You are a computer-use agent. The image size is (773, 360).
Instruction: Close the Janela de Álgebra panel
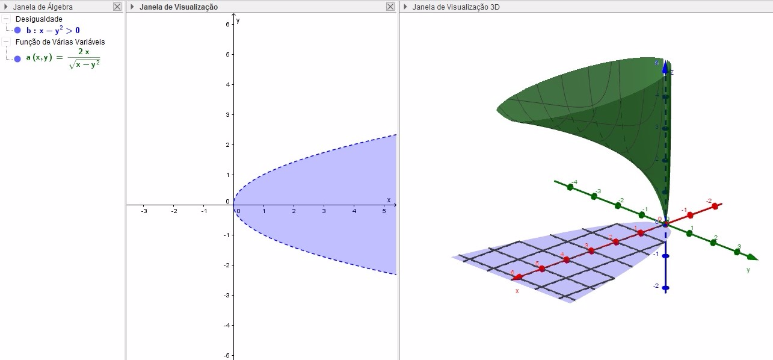point(117,7)
